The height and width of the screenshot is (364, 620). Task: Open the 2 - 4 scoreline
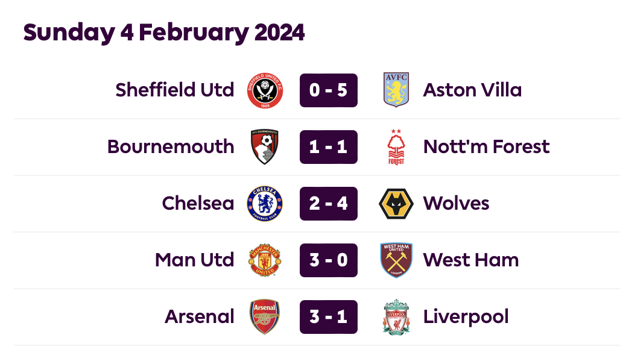coord(329,204)
